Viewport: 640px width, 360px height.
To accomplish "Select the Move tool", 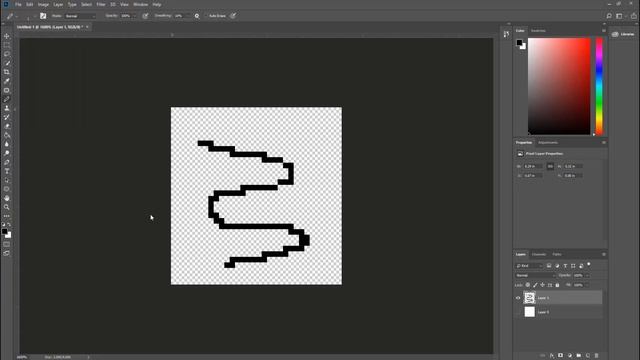I will click(7, 36).
